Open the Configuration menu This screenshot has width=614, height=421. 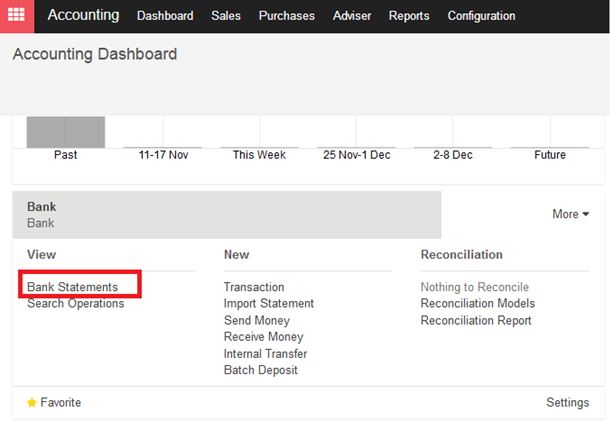481,16
